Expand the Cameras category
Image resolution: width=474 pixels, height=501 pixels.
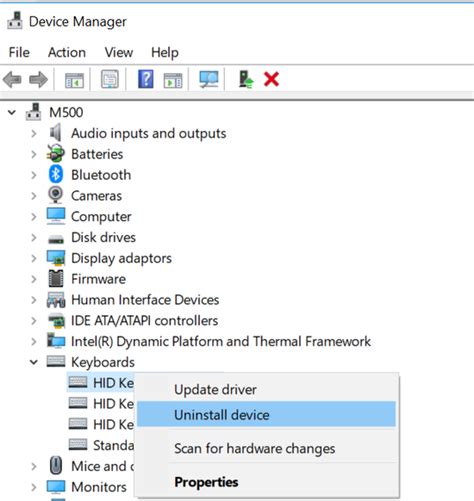34,196
